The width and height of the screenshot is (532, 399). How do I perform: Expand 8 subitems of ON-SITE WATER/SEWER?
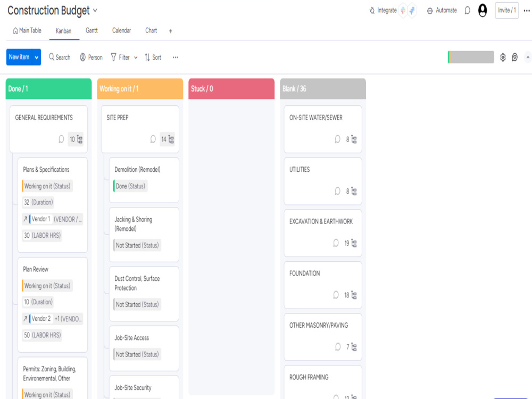click(x=351, y=139)
